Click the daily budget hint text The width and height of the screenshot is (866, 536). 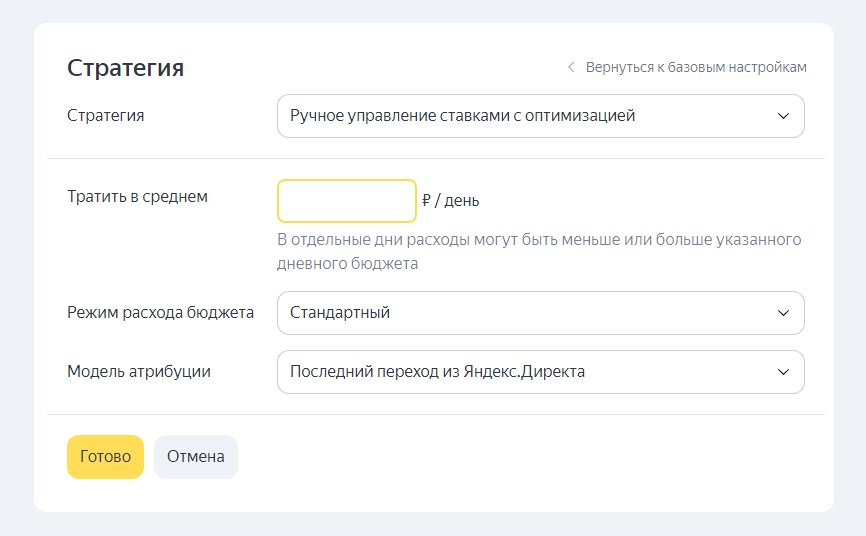539,252
